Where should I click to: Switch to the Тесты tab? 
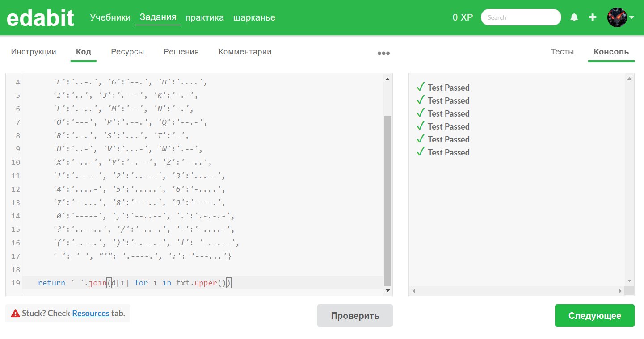(x=562, y=52)
